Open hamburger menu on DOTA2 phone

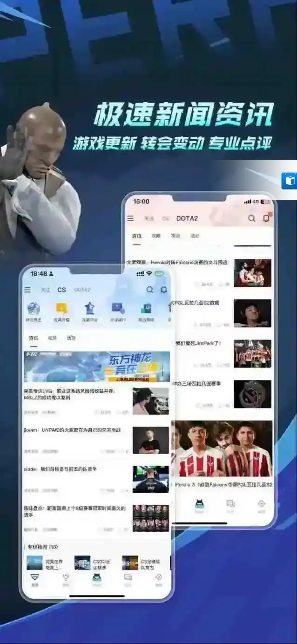[130, 218]
